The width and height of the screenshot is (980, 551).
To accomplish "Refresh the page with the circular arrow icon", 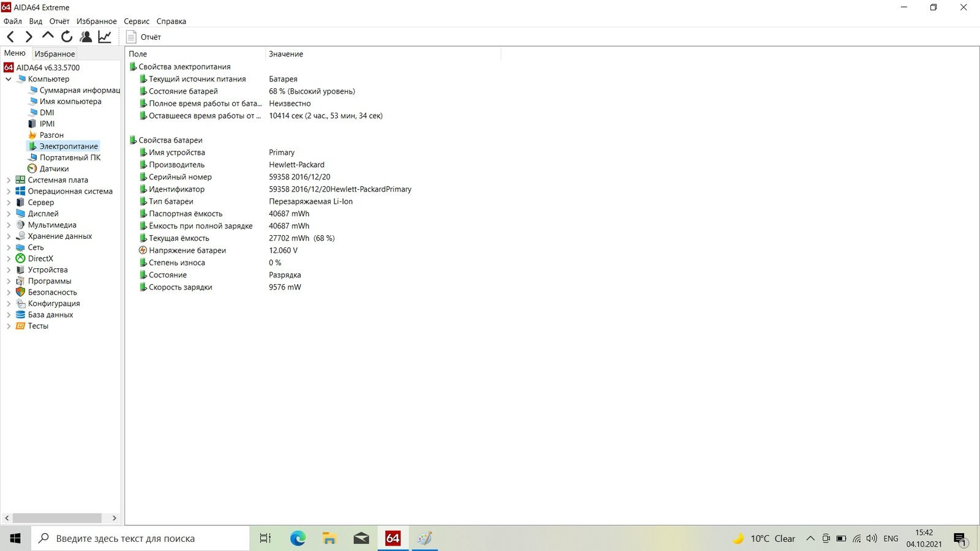I will (67, 37).
